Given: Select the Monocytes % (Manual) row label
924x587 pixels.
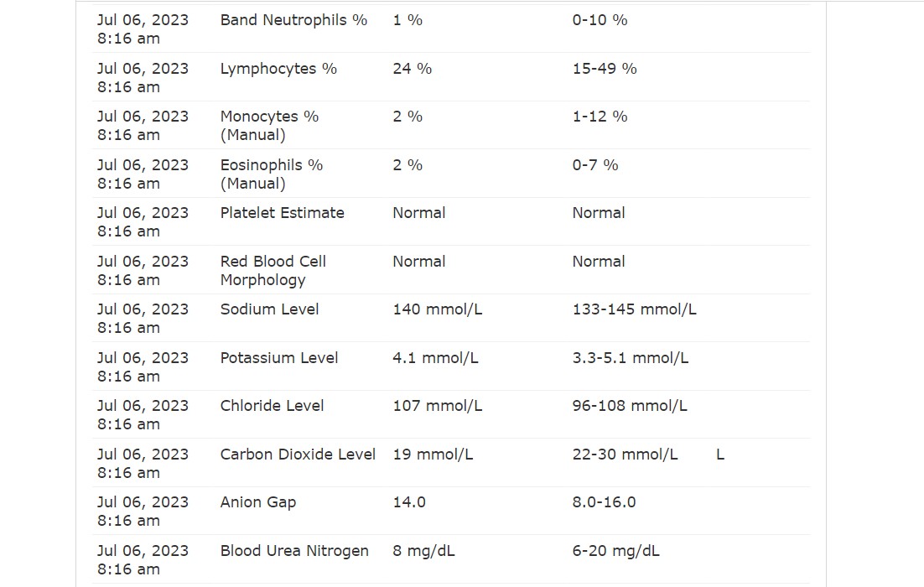Looking at the screenshot, I should 269,126.
